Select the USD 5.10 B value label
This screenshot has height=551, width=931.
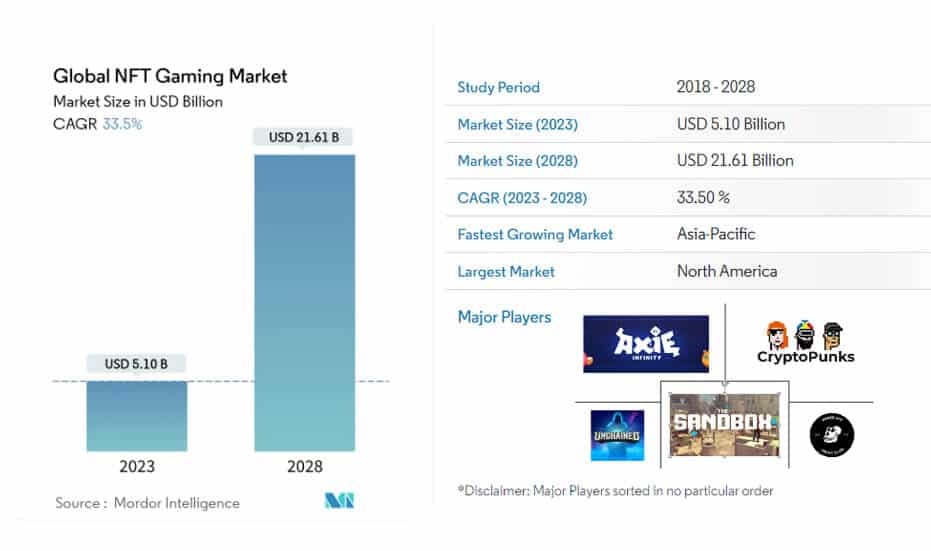136,364
